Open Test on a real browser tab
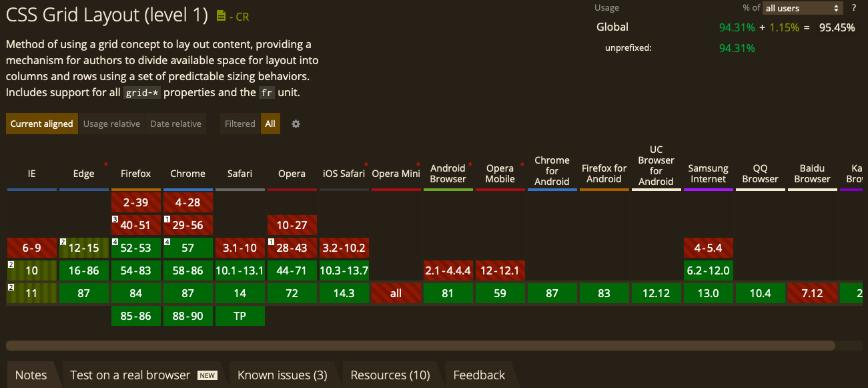The width and height of the screenshot is (868, 388). pyautogui.click(x=143, y=375)
